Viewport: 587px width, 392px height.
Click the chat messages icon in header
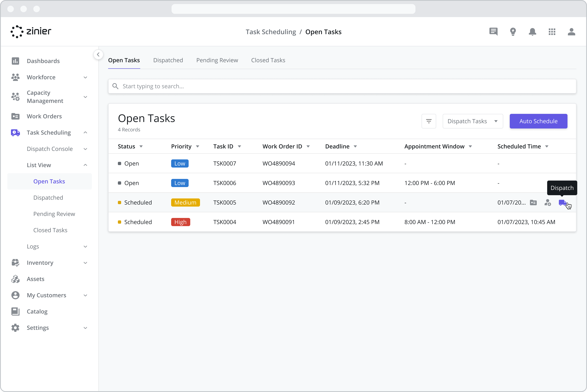493,32
